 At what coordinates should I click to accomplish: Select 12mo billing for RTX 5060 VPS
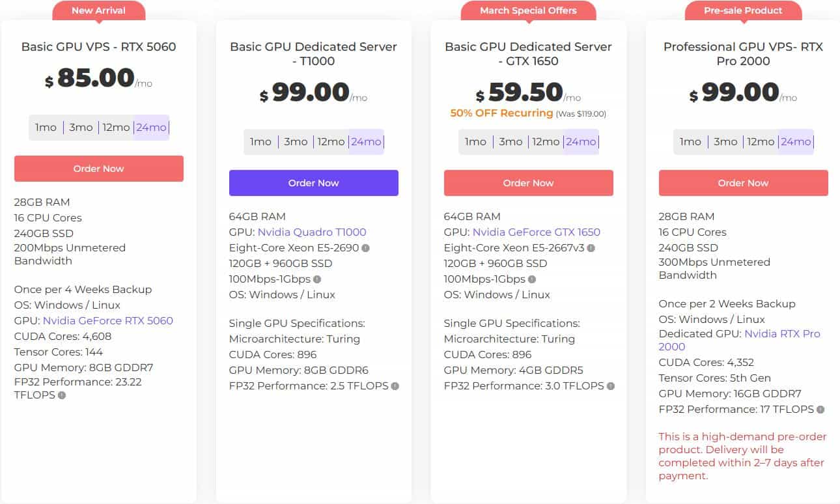pyautogui.click(x=116, y=128)
